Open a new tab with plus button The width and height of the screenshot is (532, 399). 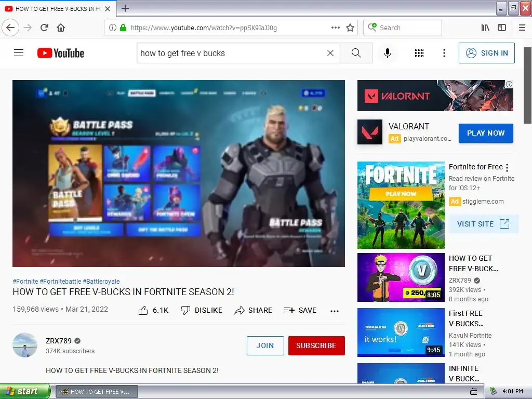tap(125, 8)
